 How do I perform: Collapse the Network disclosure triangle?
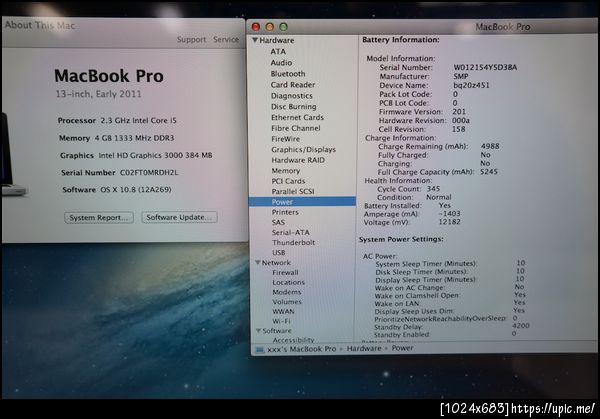(258, 262)
